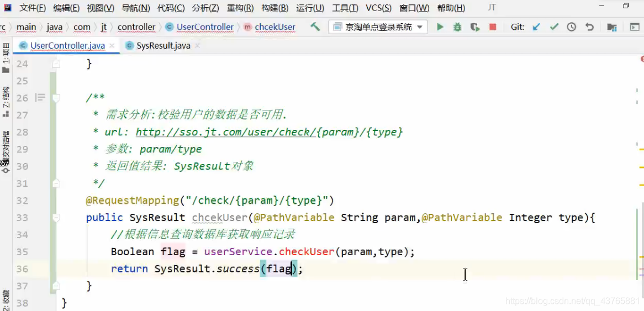
Task: Stop the running process red square
Action: tap(493, 27)
